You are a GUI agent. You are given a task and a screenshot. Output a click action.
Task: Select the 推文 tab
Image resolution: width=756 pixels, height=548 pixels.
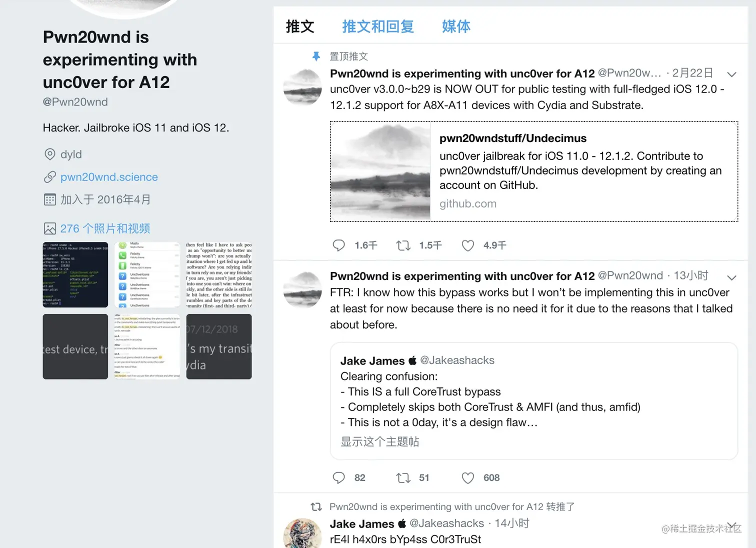300,26
